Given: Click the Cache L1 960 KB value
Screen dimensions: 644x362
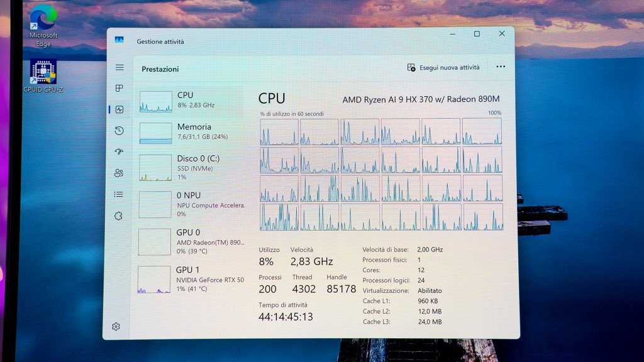Looking at the screenshot, I should (428, 301).
